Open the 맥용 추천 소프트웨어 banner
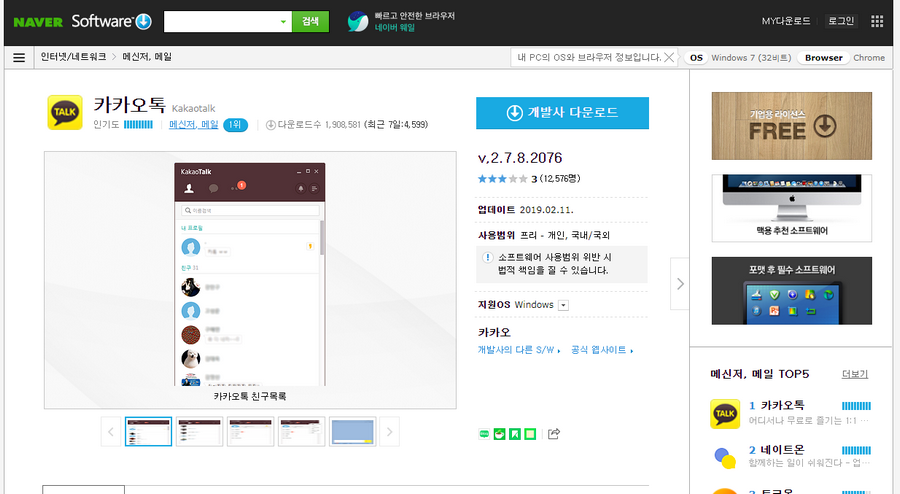The height and width of the screenshot is (494, 900). [792, 208]
